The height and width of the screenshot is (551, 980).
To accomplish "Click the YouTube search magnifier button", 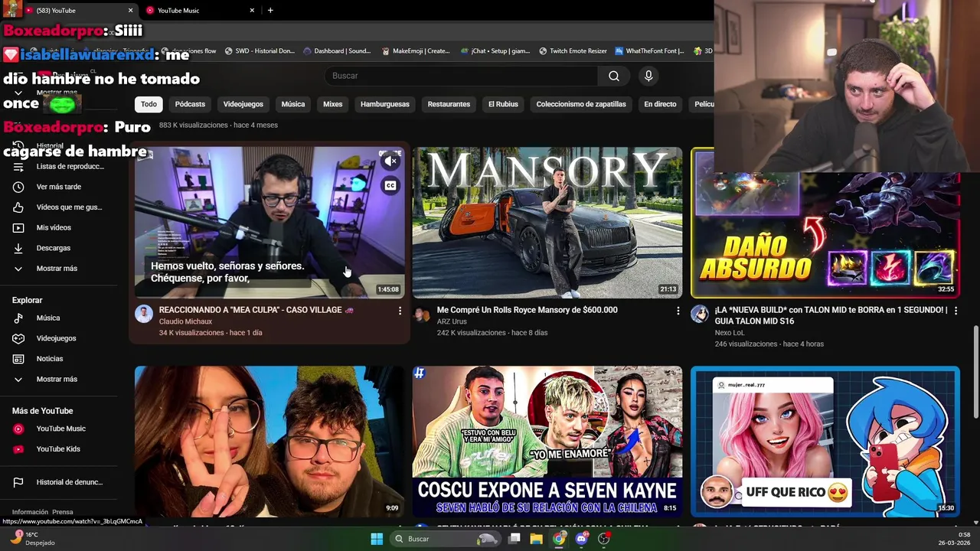I will pos(614,76).
